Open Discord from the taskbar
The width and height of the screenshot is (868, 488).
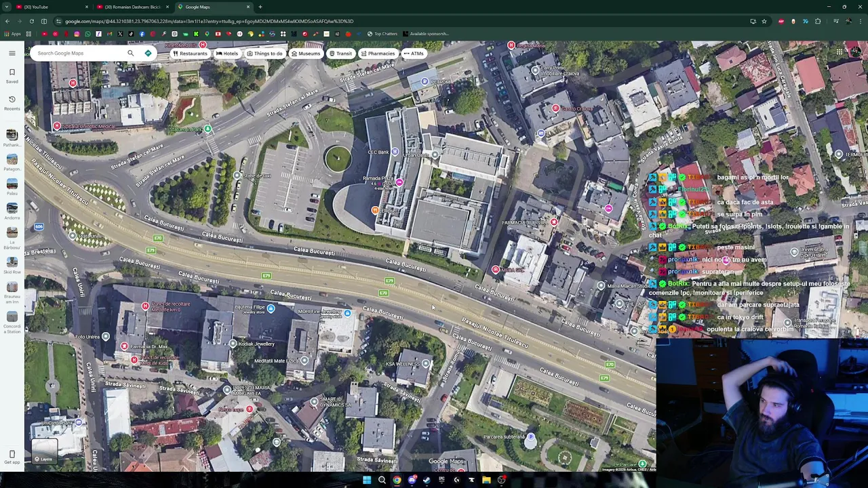click(412, 480)
